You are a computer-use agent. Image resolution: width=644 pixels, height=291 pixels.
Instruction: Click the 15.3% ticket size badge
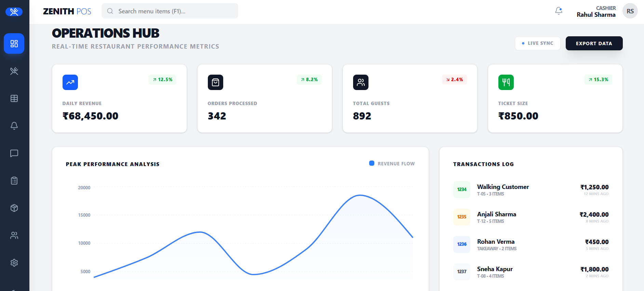pyautogui.click(x=598, y=79)
